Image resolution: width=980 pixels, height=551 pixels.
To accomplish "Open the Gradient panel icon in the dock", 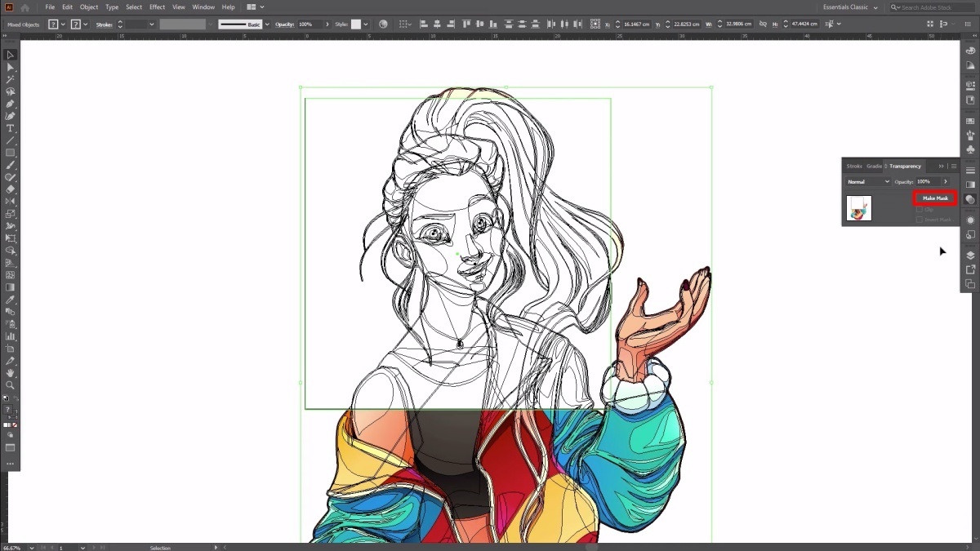I will pos(970,185).
